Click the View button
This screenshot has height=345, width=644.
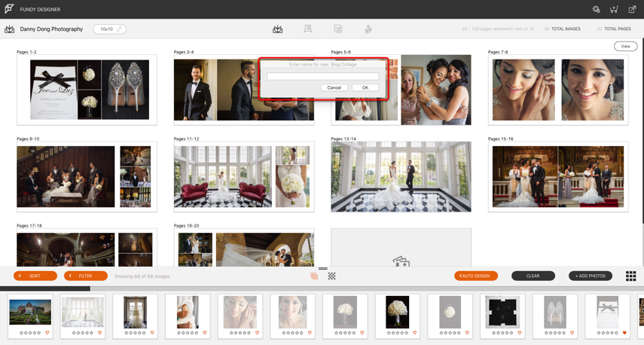(625, 47)
